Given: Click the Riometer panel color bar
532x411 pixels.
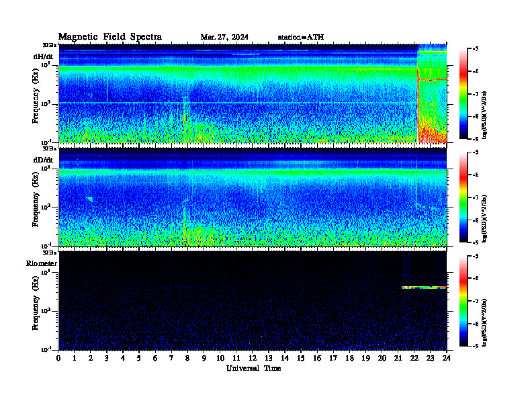Looking at the screenshot, I should tap(463, 301).
